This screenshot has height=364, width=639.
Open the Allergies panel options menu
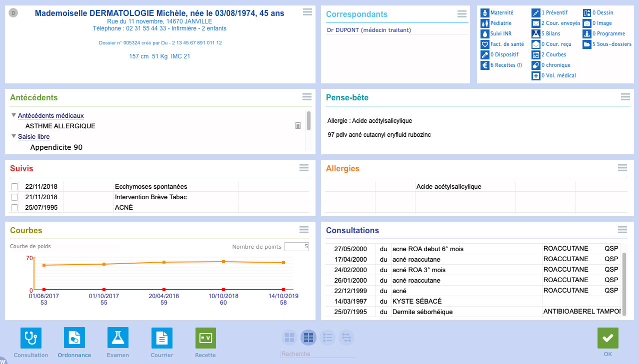tap(622, 168)
